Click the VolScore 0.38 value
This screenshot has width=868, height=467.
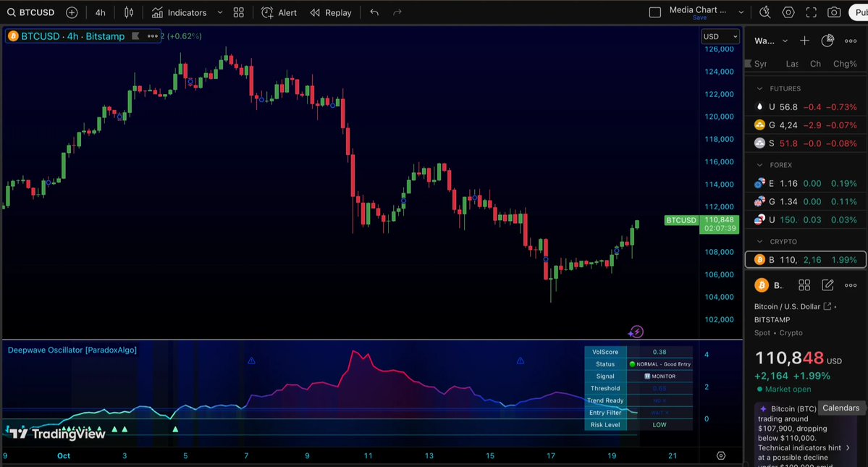point(660,352)
